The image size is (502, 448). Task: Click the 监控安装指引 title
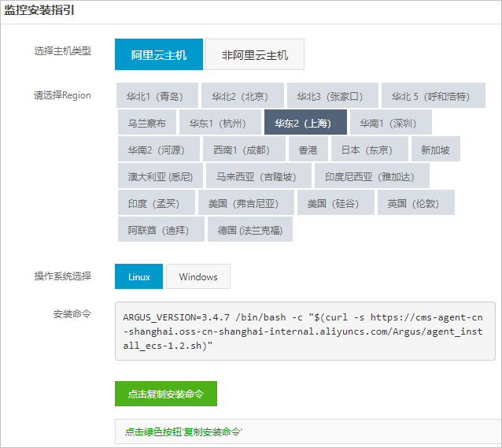point(39,10)
